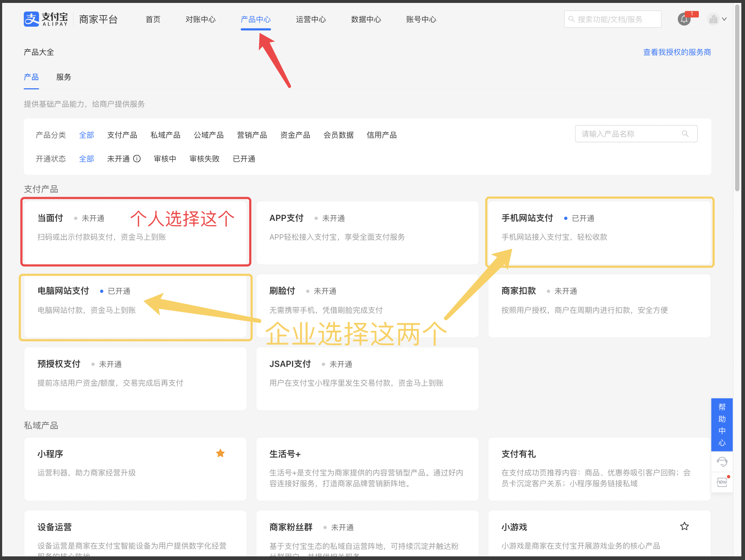Filter by 营销产品 category
Screen dimensions: 745x560
(252, 135)
